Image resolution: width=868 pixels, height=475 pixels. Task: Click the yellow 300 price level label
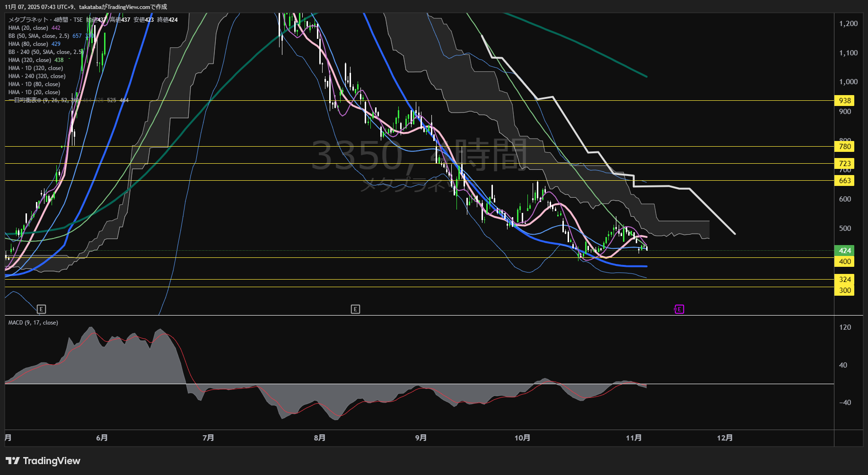(x=844, y=290)
